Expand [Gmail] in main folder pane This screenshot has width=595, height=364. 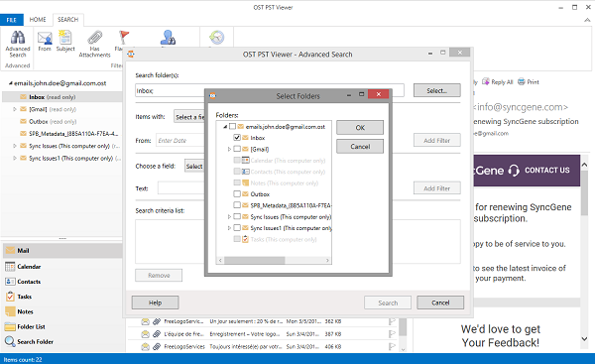click(x=15, y=109)
